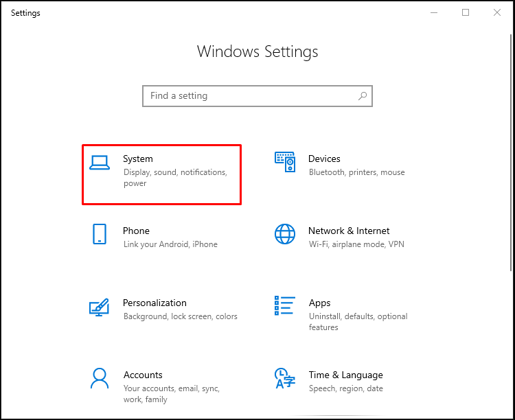Go to the Accounts category label

(143, 375)
